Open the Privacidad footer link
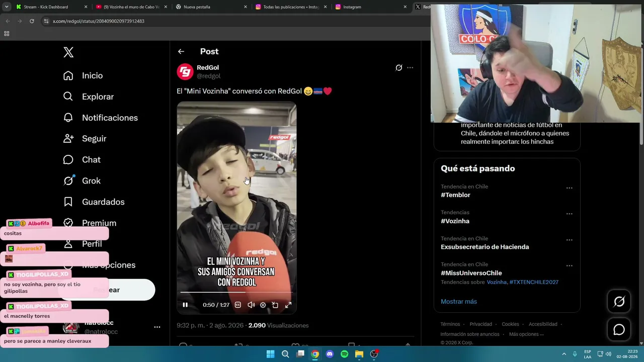Viewport: 644px width, 362px height. pyautogui.click(x=481, y=324)
